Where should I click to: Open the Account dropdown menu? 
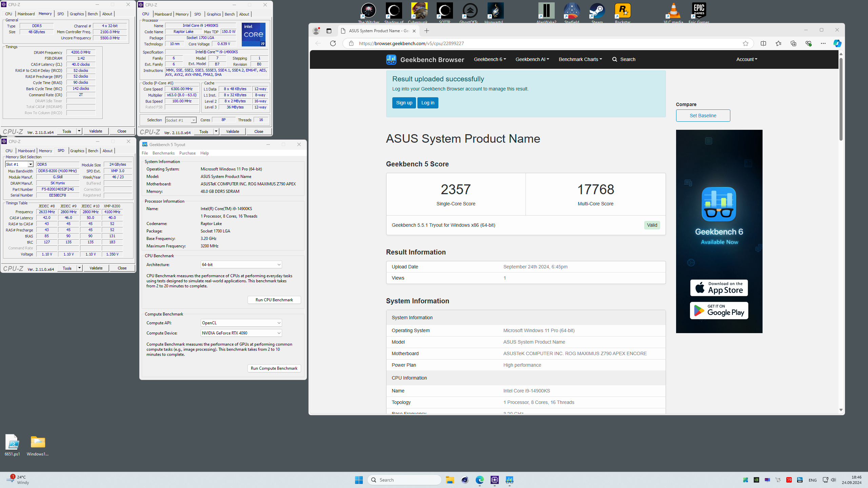[x=747, y=59]
